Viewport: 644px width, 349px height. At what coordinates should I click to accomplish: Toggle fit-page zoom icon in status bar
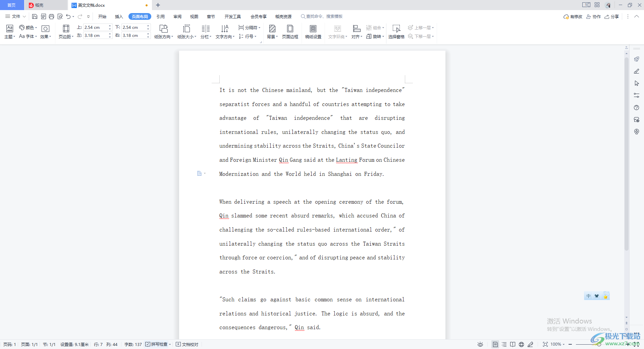[x=545, y=344]
